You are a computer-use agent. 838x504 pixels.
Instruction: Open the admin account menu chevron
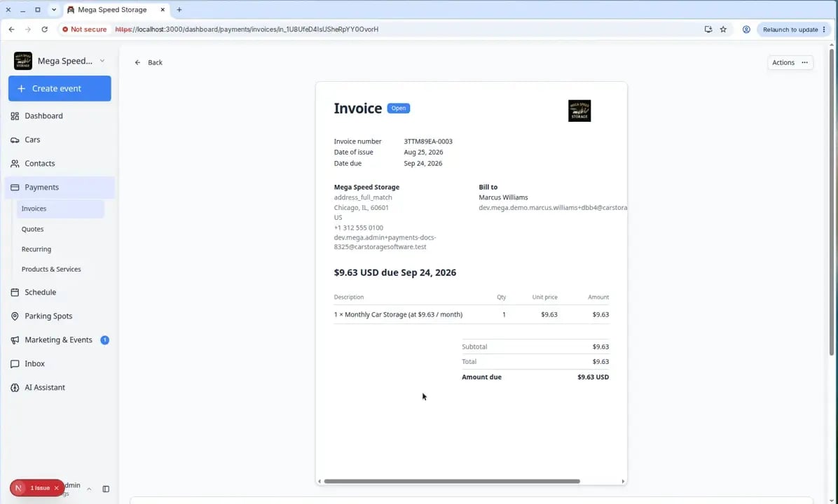pyautogui.click(x=89, y=489)
